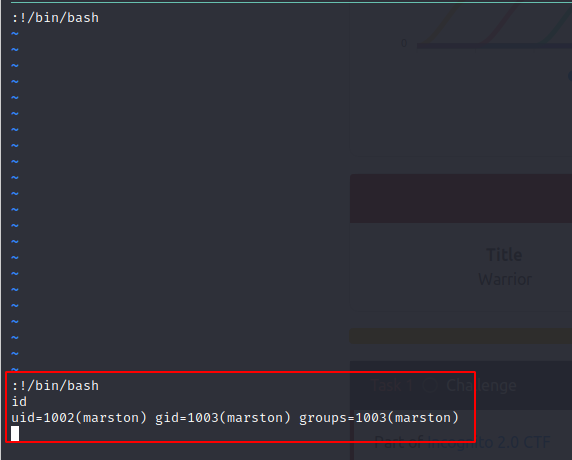Screen dimensions: 572x460
Task: Click the dark maroon banner bar
Action: tap(461, 198)
